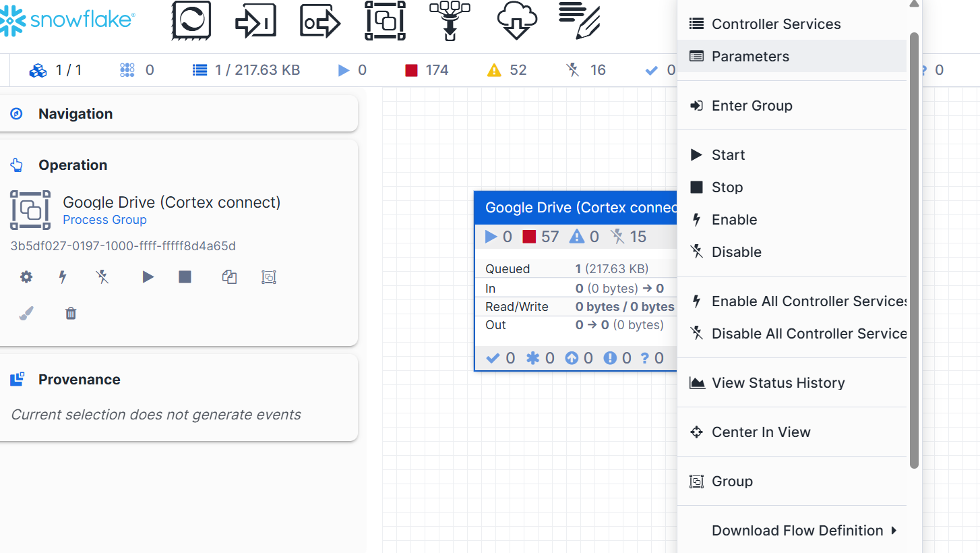Select the Process Group toolbar icon
The height and width of the screenshot is (553, 980).
click(385, 20)
